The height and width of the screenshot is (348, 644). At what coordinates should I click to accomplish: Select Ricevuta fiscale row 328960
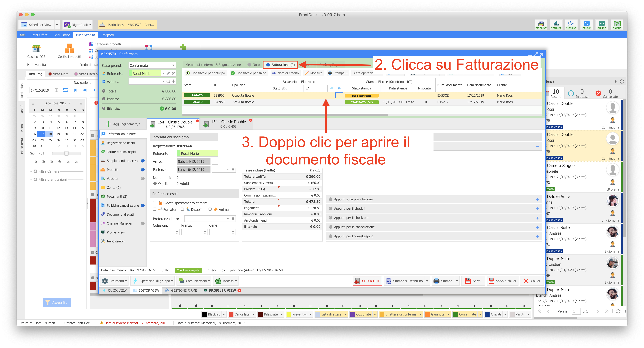(362, 95)
